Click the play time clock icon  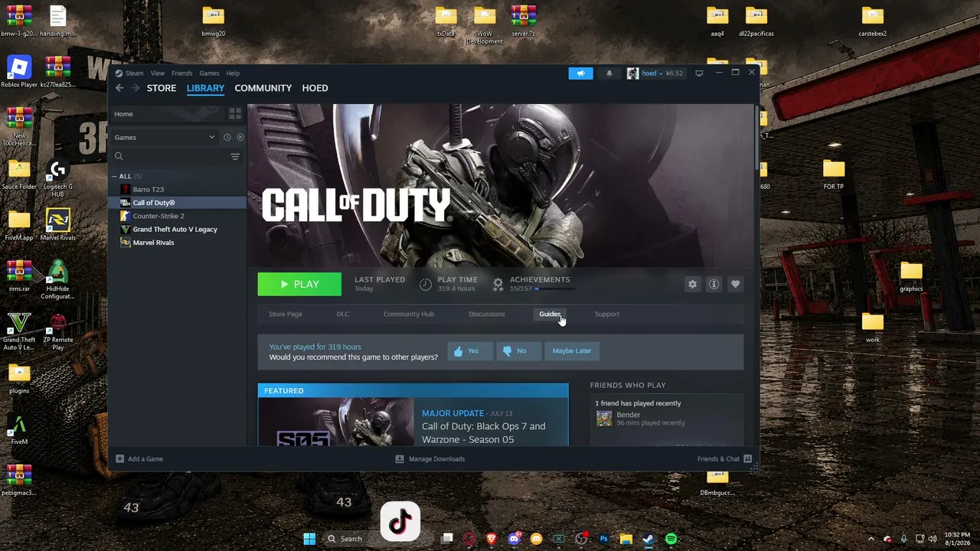pos(426,284)
